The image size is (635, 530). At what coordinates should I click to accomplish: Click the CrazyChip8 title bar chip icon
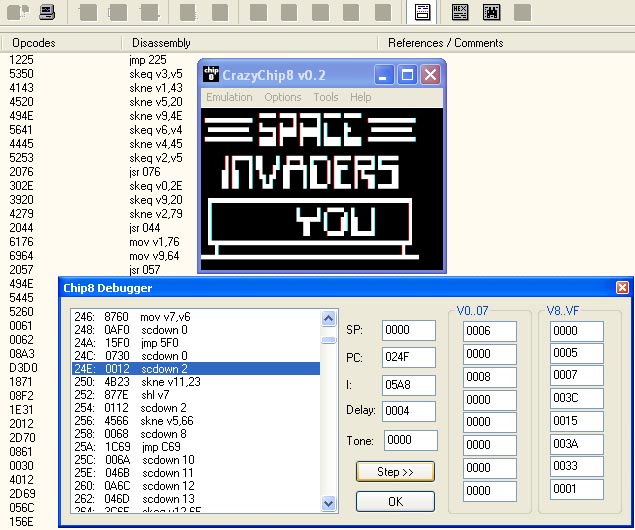(x=211, y=75)
